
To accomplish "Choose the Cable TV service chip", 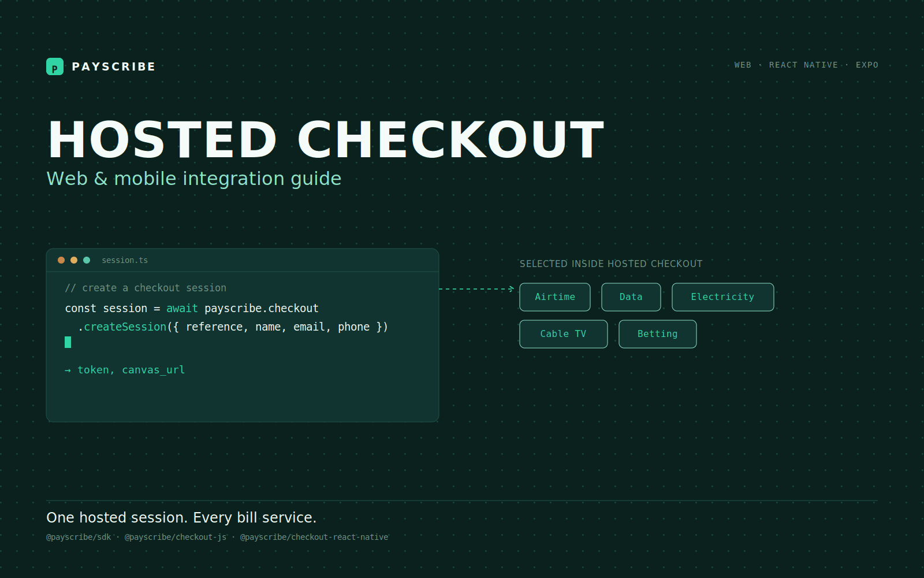I will [564, 334].
